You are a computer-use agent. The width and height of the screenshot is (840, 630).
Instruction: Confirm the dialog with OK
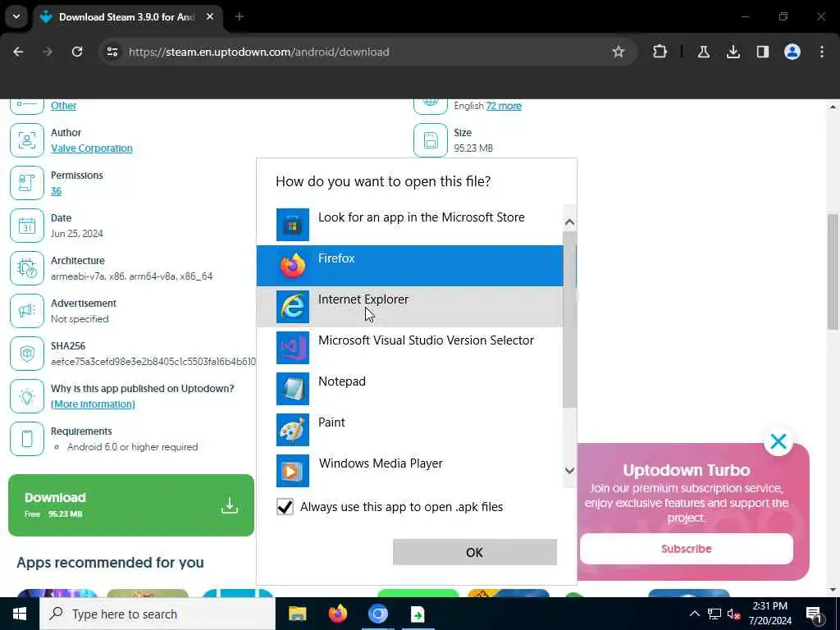(x=475, y=552)
